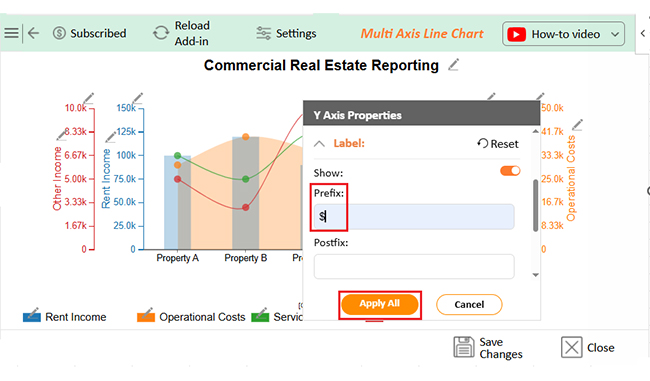Edit the Operational Costs legend swatch
Viewport: 650px width, 381px height.
pos(146,315)
